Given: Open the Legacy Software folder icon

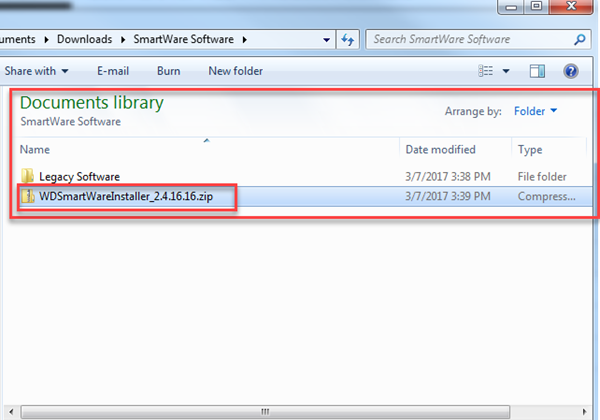Looking at the screenshot, I should tap(27, 176).
